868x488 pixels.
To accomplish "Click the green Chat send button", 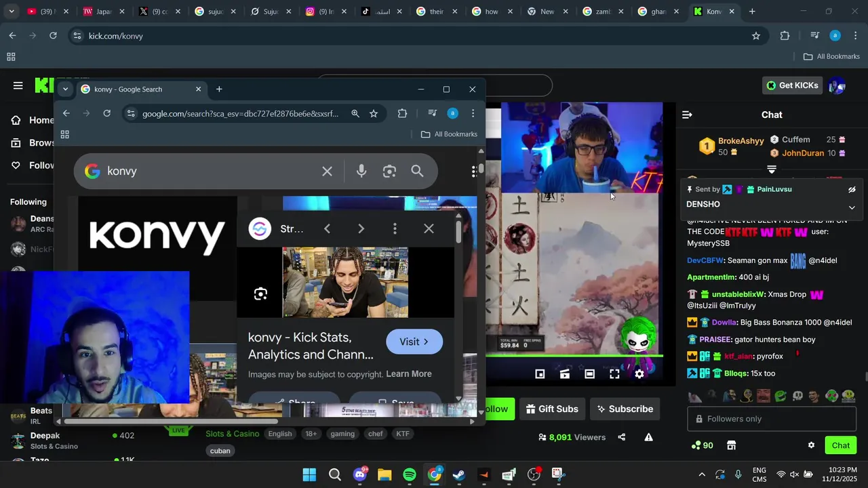I will [x=841, y=445].
